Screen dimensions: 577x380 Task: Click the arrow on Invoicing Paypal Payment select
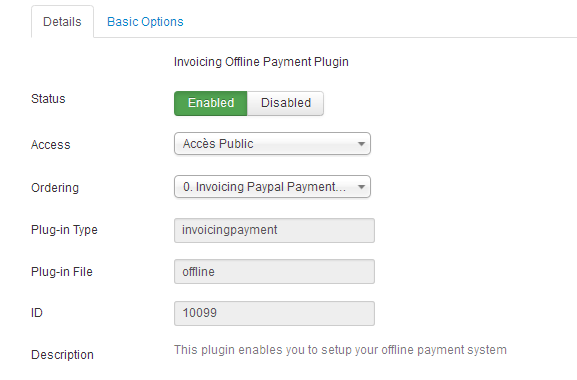361,187
